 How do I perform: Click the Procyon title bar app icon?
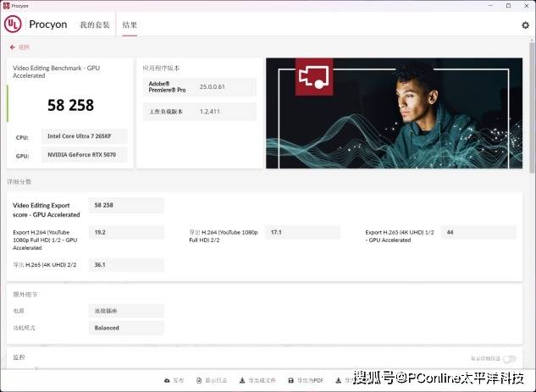coord(7,5)
